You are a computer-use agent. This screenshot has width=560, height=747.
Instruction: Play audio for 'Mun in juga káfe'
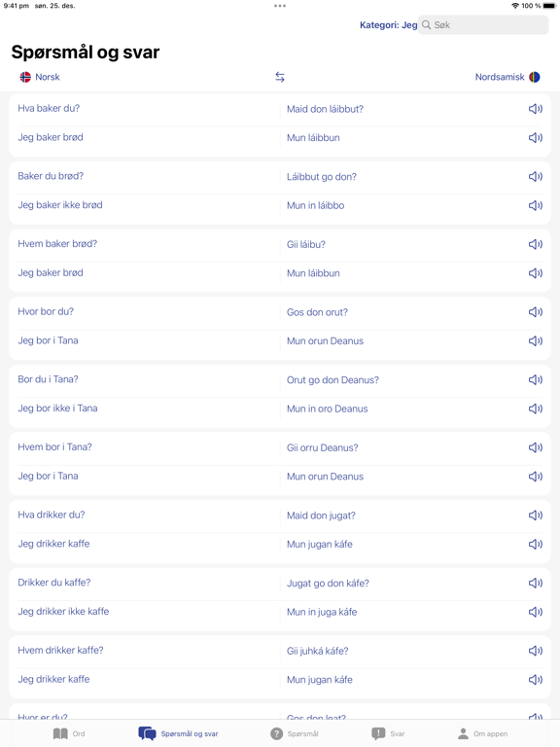coord(536,612)
